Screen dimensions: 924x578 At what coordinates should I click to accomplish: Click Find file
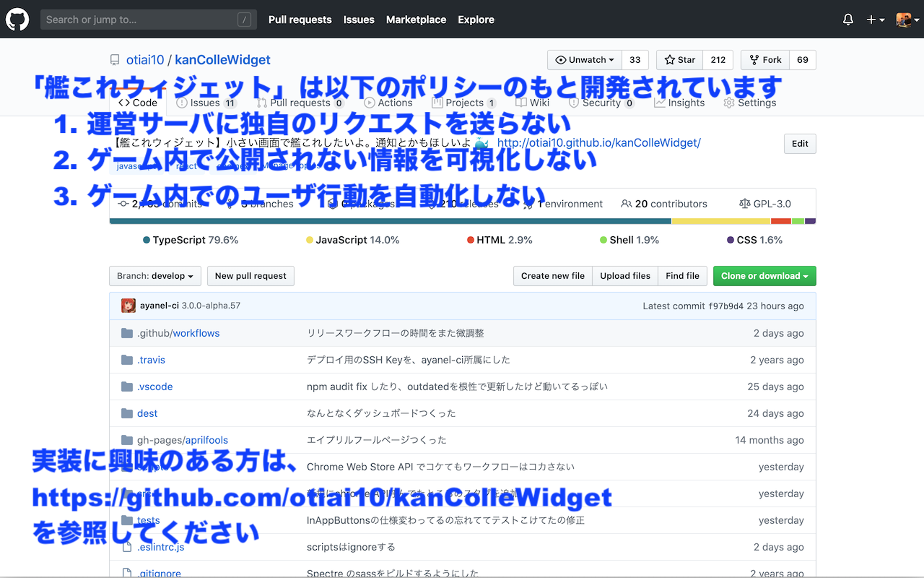click(682, 276)
